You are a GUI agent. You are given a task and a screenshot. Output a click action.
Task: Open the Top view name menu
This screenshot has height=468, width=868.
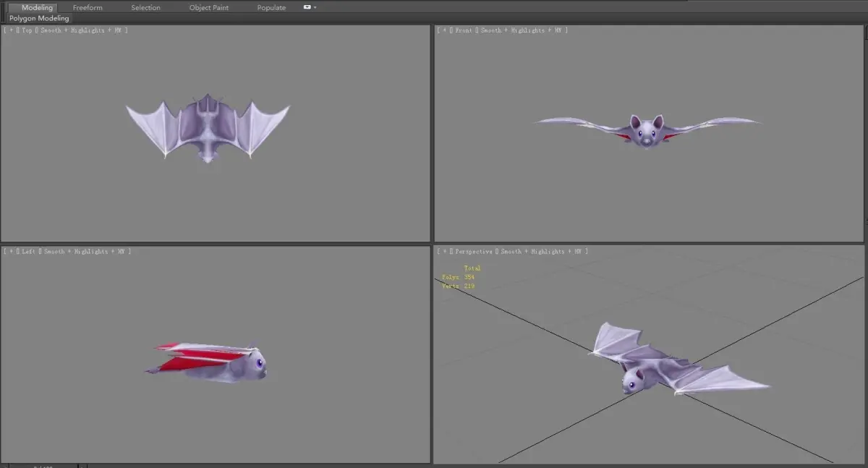(27, 30)
